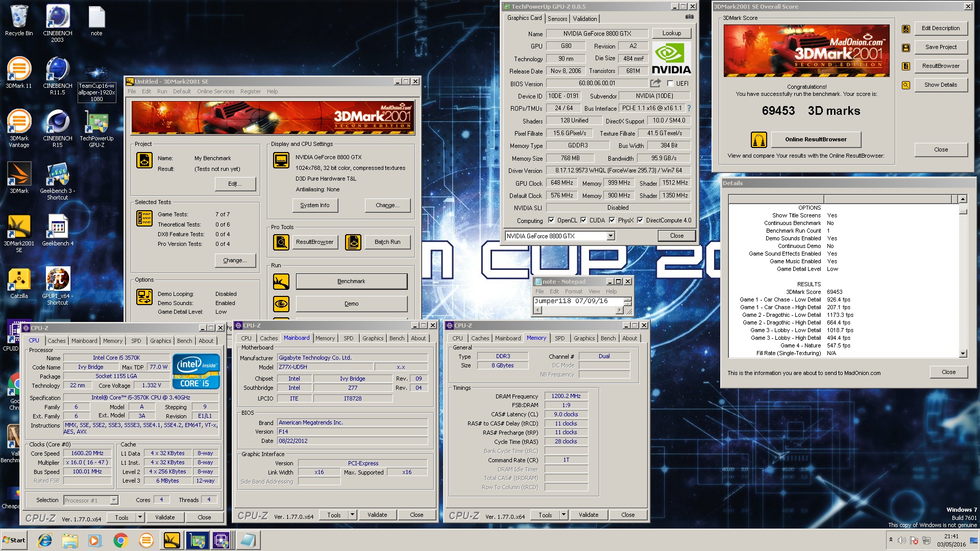
Task: Click the Notepad scroll left arrow
Action: click(x=537, y=310)
